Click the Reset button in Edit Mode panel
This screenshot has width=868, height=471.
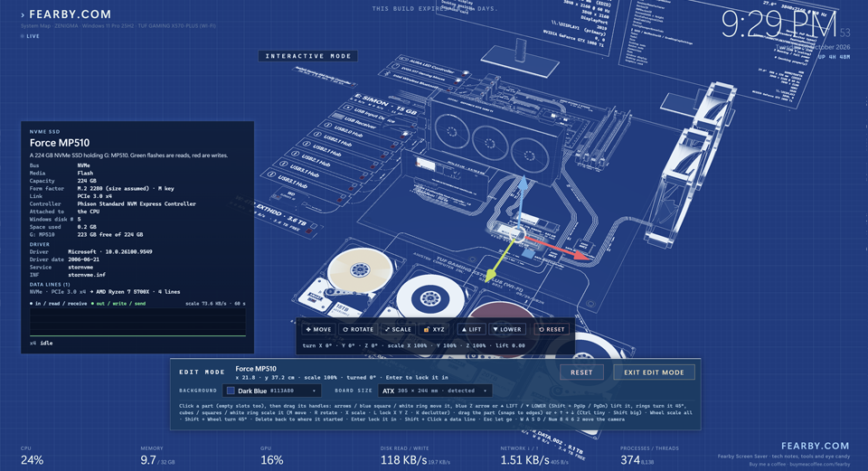pyautogui.click(x=581, y=372)
